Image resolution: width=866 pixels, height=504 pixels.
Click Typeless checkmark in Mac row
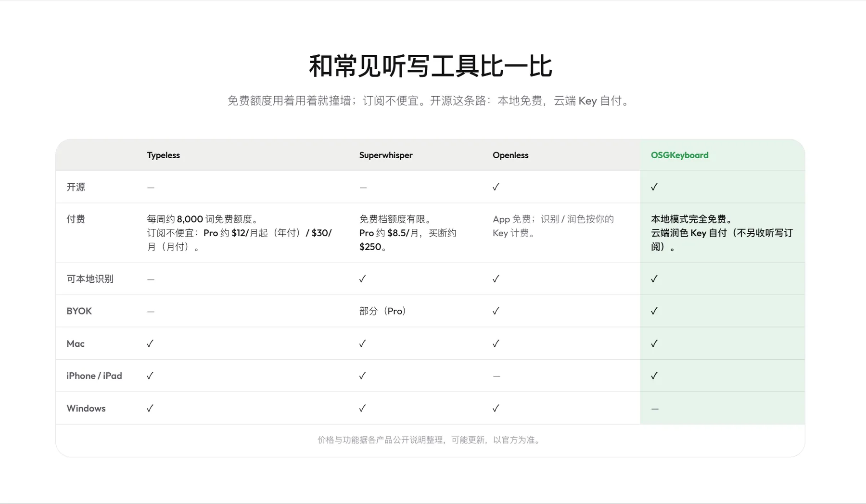(x=150, y=343)
